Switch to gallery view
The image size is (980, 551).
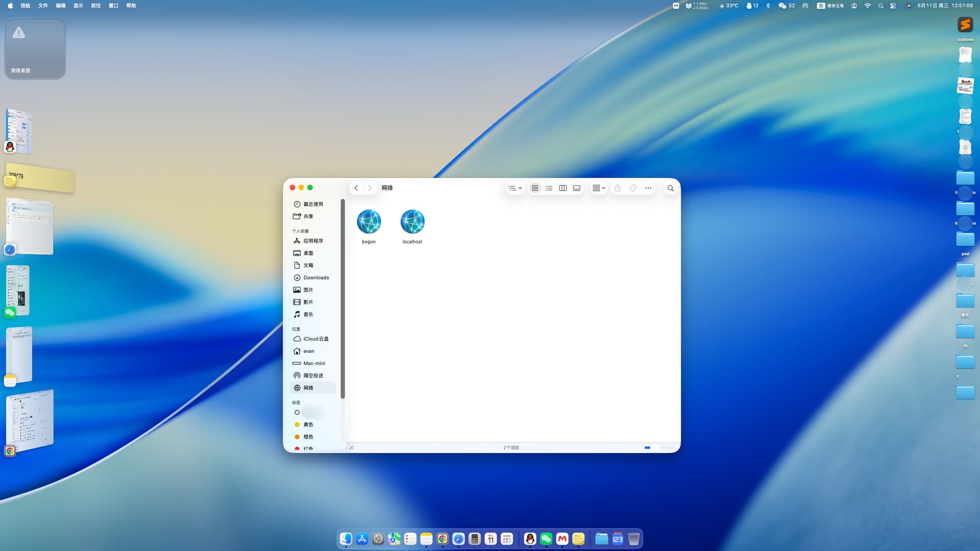pyautogui.click(x=577, y=188)
